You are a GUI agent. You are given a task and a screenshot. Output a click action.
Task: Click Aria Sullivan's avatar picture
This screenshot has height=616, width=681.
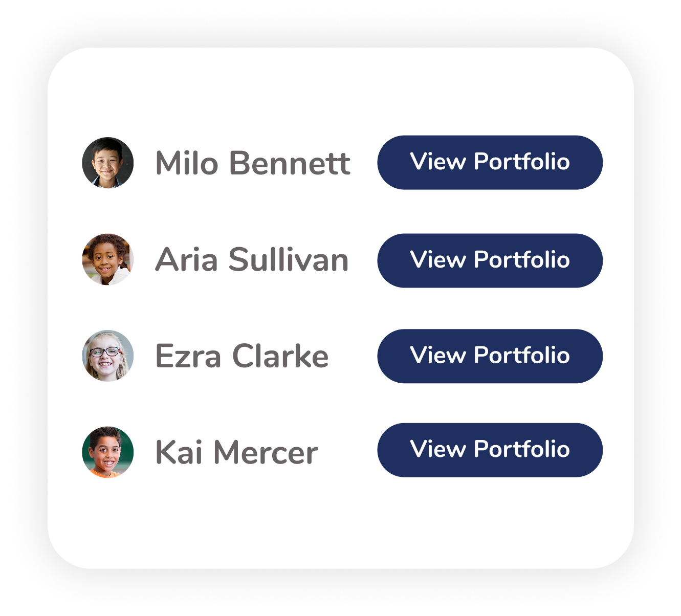(107, 259)
